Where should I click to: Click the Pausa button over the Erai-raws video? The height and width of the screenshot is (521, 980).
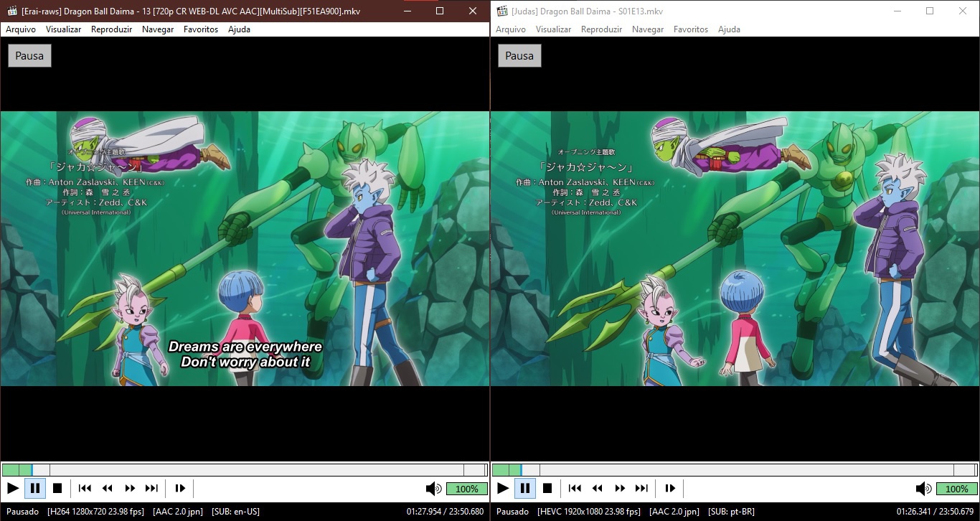click(29, 56)
